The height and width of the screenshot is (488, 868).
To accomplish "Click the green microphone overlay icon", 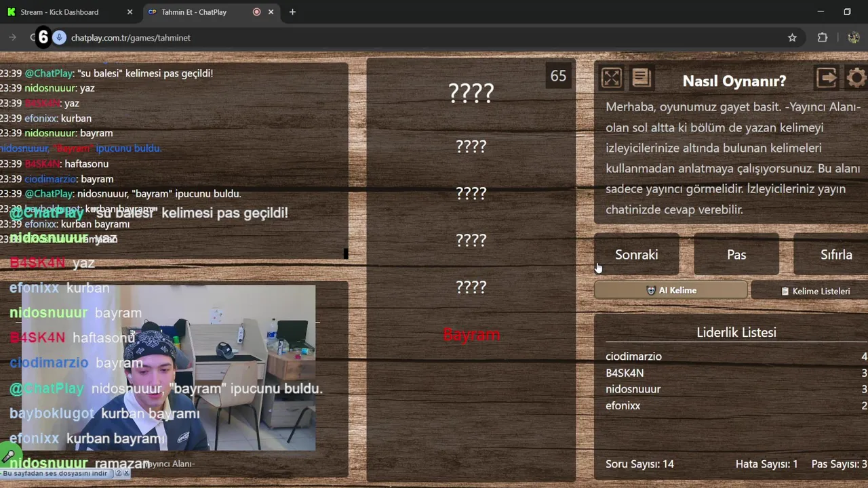I will click(x=8, y=456).
